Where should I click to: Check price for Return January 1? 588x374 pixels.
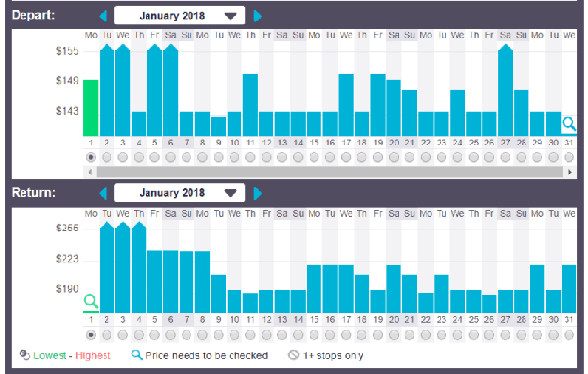coord(91,301)
